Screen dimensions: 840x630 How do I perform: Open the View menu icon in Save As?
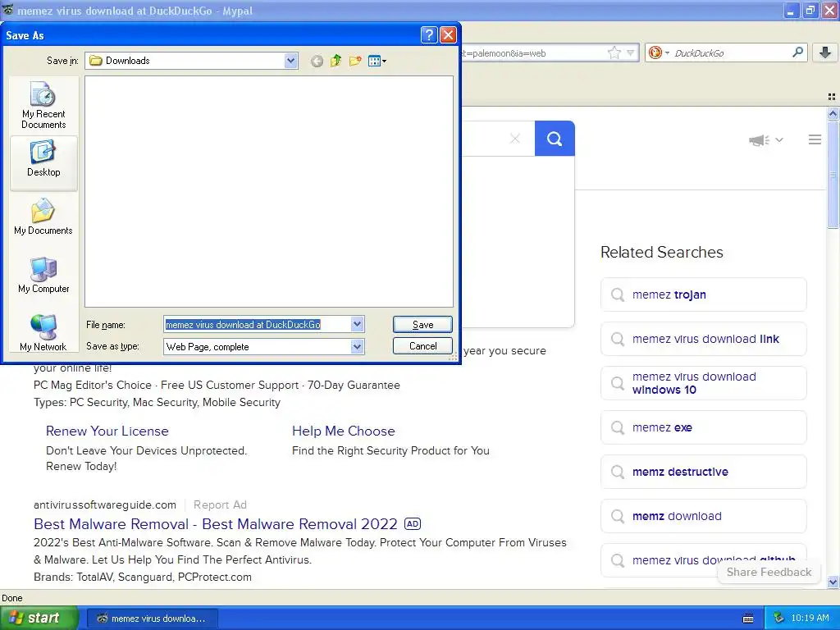377,61
